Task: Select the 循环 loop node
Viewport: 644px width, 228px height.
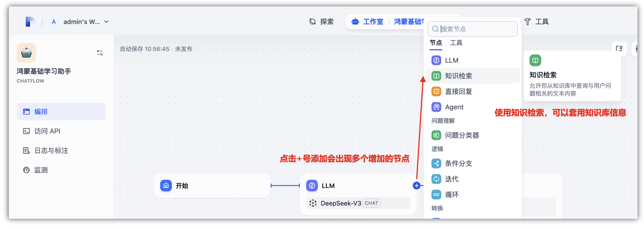Action: tap(472, 195)
